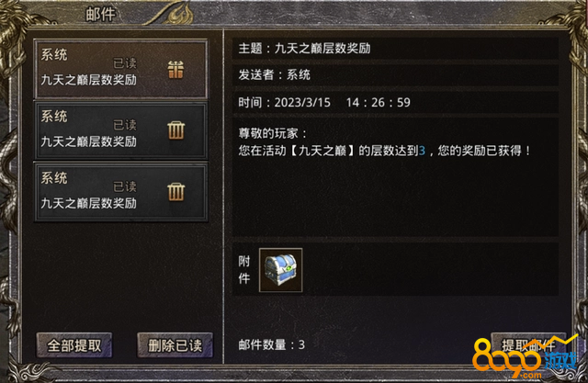
Task: Click the gift box icon on first mail
Action: pos(175,70)
